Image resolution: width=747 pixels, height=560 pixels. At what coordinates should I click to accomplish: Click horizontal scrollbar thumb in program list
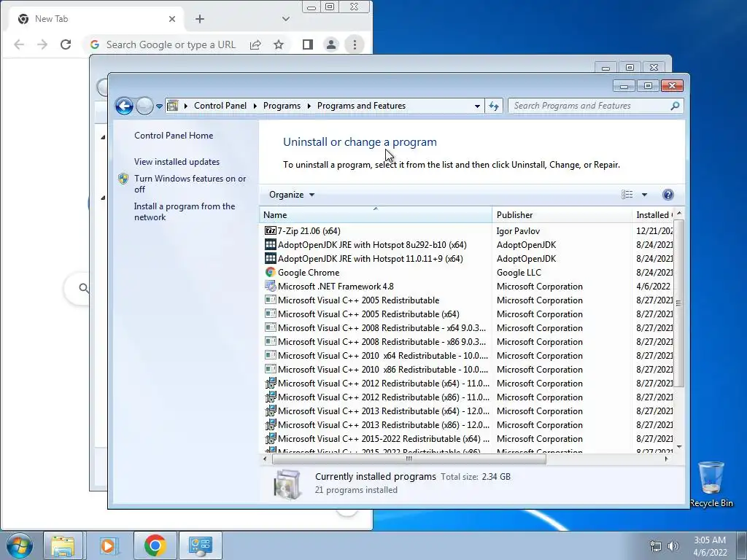pos(409,459)
